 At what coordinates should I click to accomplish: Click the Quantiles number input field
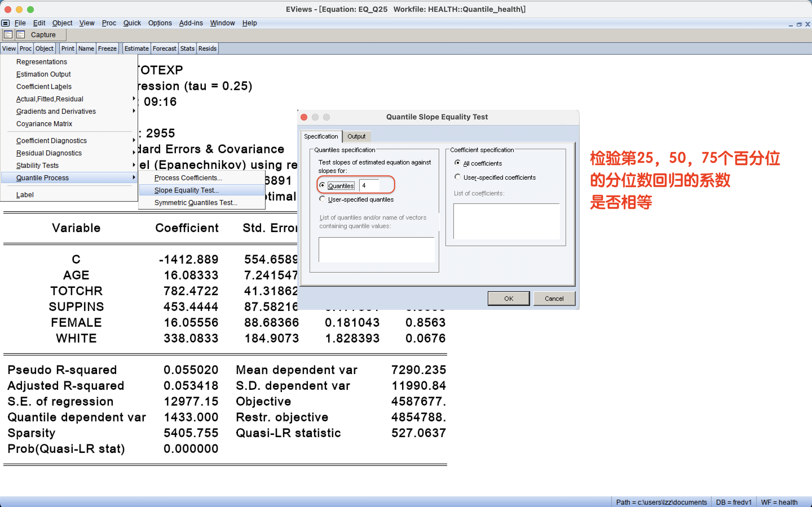pos(369,185)
